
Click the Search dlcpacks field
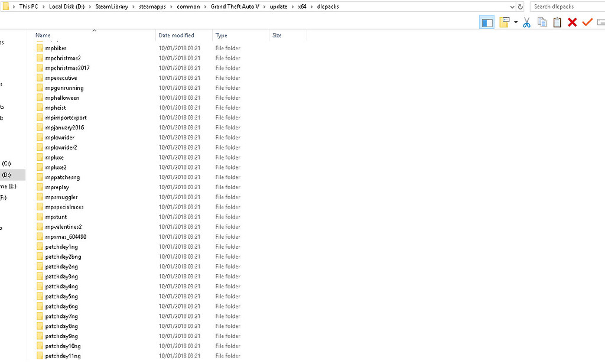click(x=567, y=6)
